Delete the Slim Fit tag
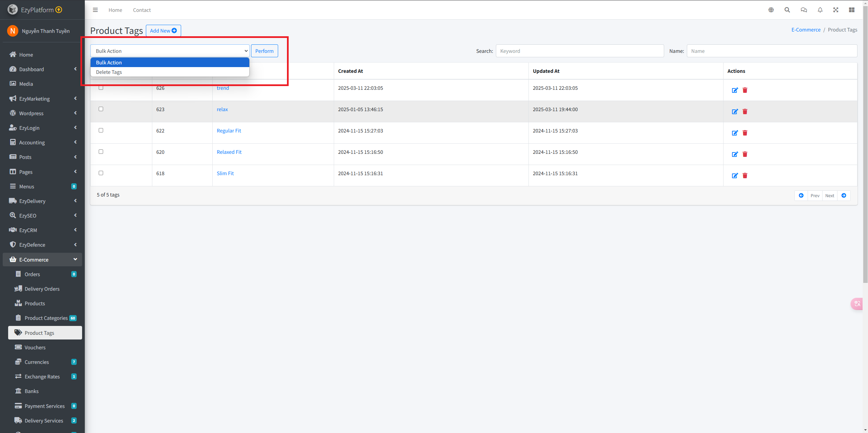This screenshot has width=868, height=433. [x=745, y=176]
